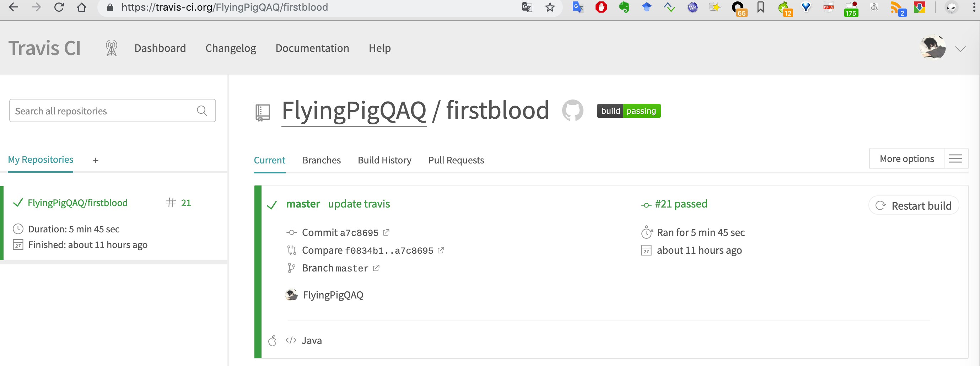
Task: Open external link icon beside Compare f0834b1..a7c8695
Action: (x=441, y=250)
